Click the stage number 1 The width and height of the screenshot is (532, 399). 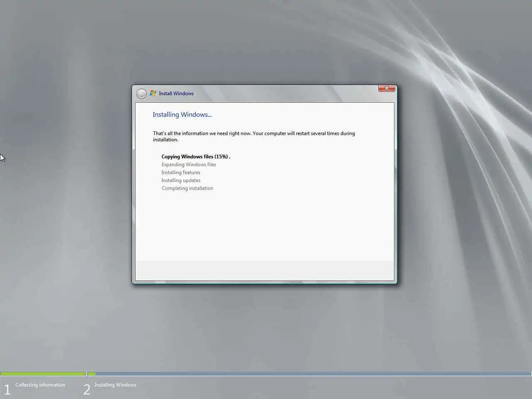(7, 390)
